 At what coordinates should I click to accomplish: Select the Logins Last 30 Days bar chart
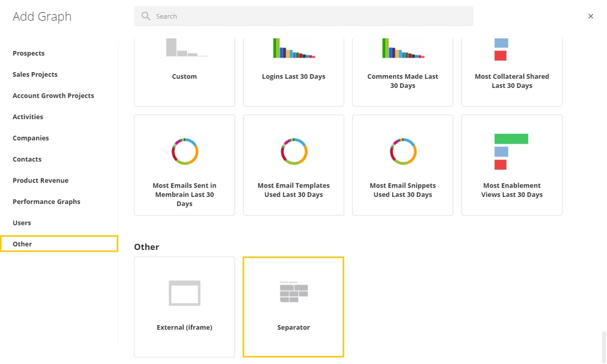(293, 66)
